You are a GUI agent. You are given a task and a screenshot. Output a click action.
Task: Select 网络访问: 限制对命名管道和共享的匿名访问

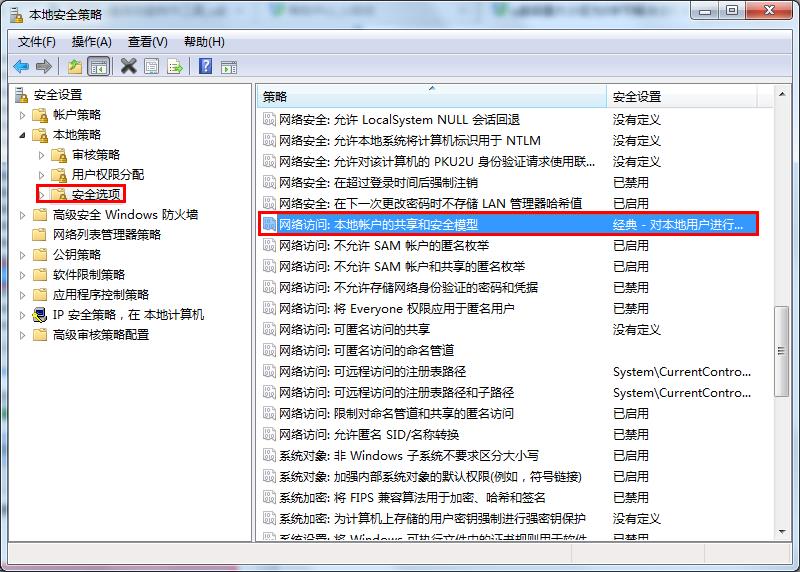(396, 413)
